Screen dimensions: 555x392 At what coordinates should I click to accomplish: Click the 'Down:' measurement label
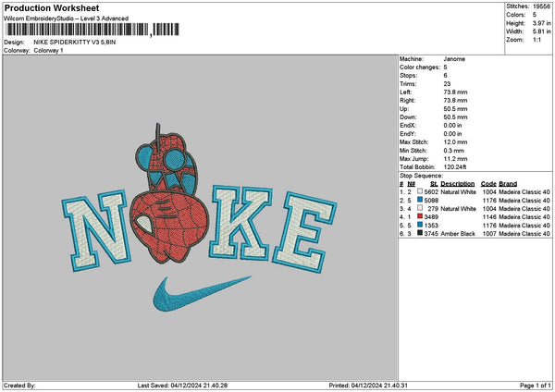[x=408, y=117]
